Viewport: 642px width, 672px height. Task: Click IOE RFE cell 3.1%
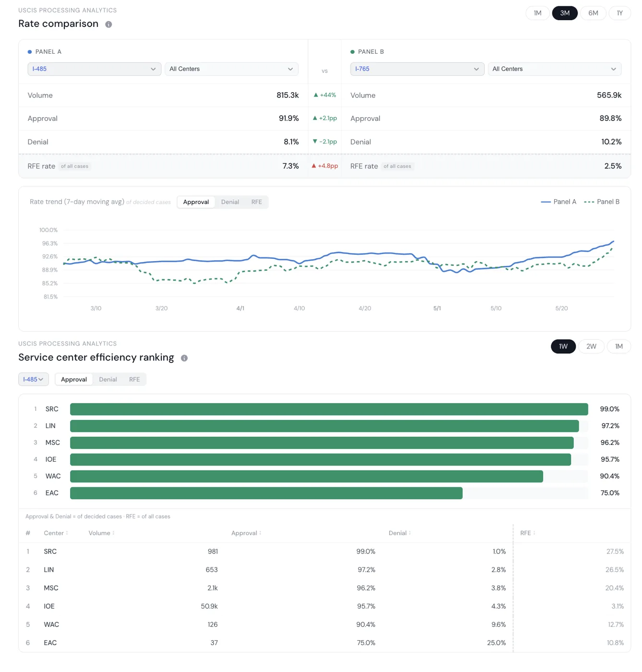[x=618, y=606]
